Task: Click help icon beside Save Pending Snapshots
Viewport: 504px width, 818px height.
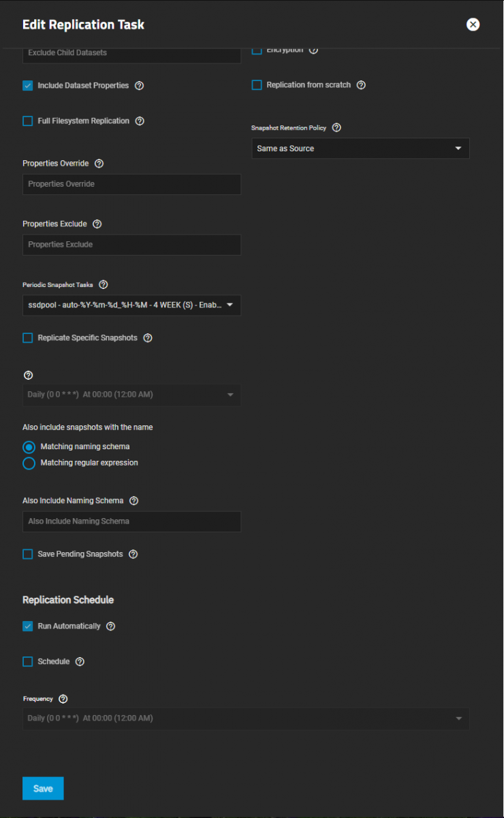Action: [133, 554]
